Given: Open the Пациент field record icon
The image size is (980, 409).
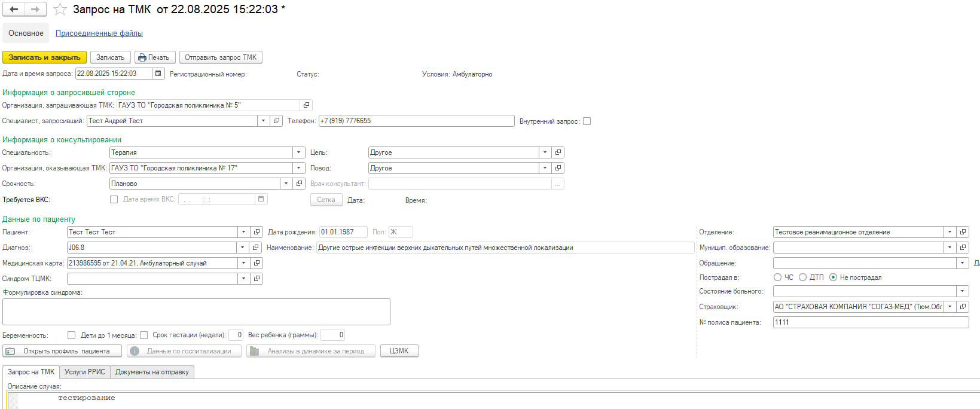Looking at the screenshot, I should (257, 232).
